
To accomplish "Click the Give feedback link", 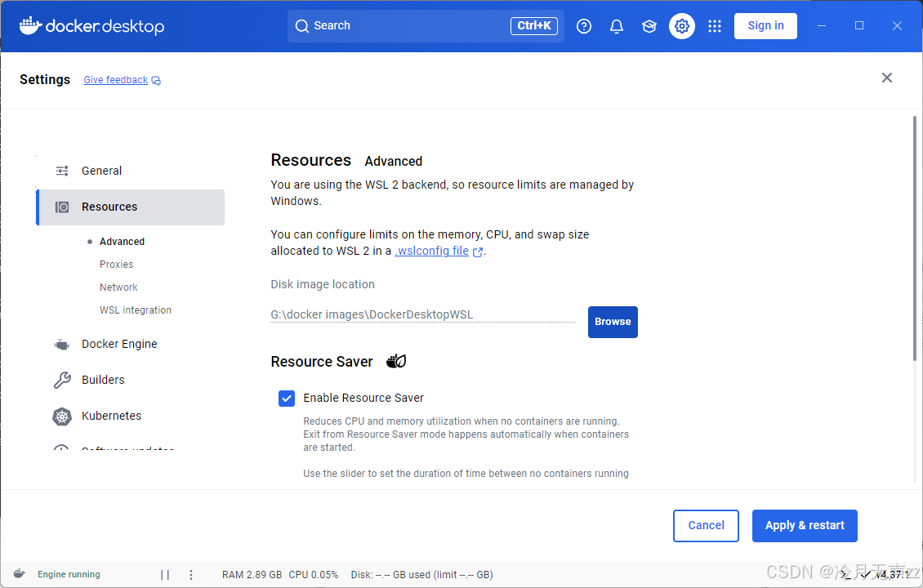I will pyautogui.click(x=115, y=80).
